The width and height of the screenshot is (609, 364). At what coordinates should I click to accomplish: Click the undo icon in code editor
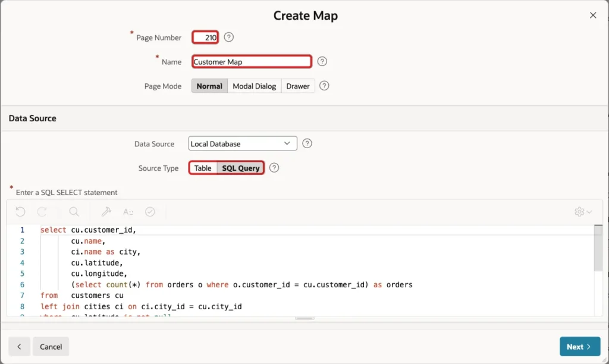point(21,212)
